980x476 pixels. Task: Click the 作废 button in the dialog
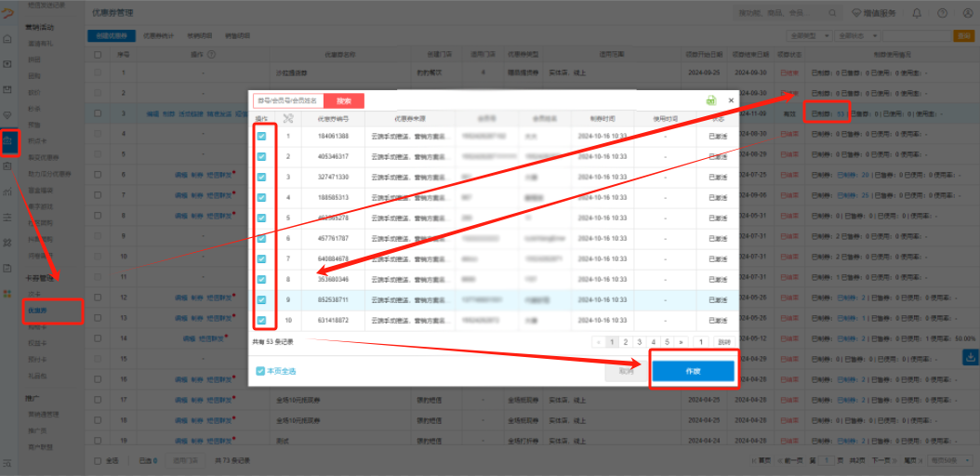(693, 371)
